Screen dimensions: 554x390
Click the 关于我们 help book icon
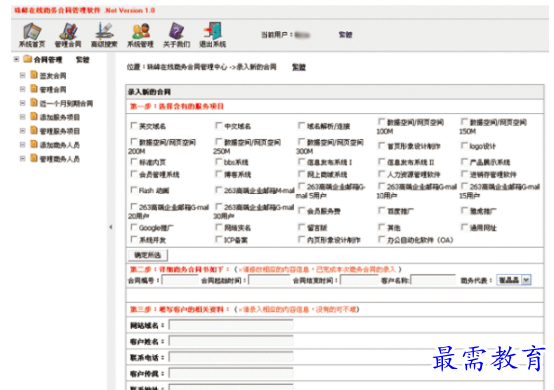click(x=176, y=31)
